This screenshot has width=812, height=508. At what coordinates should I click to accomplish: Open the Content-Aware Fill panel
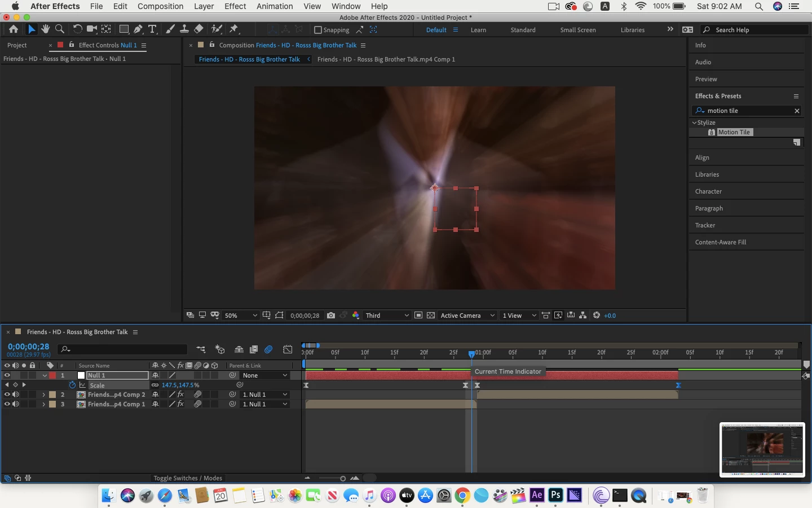point(720,242)
